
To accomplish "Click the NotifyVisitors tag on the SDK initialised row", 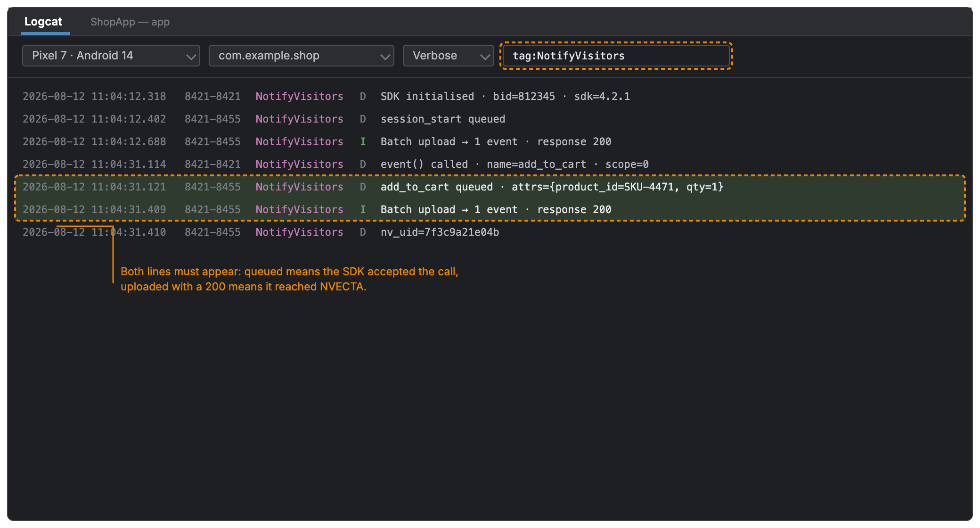I will point(300,96).
